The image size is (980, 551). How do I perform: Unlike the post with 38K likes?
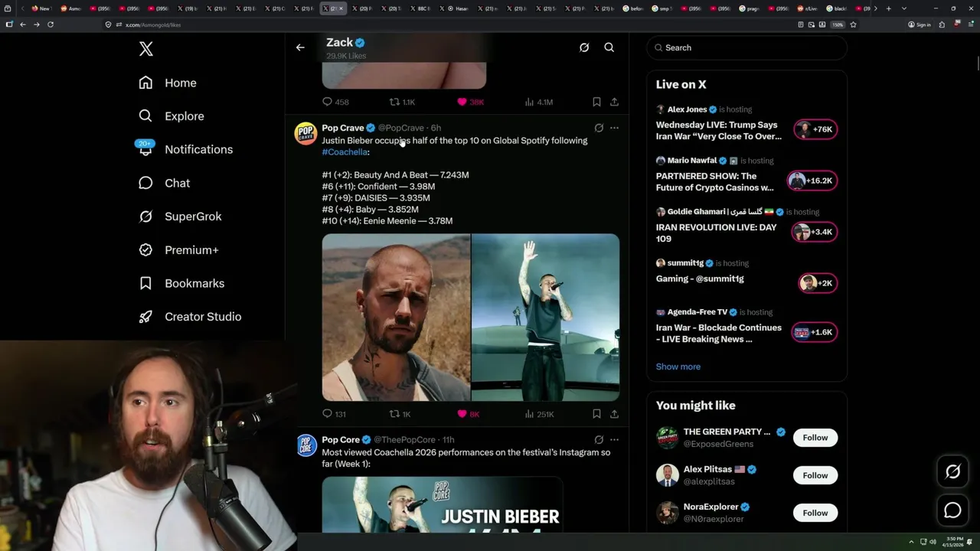point(470,102)
